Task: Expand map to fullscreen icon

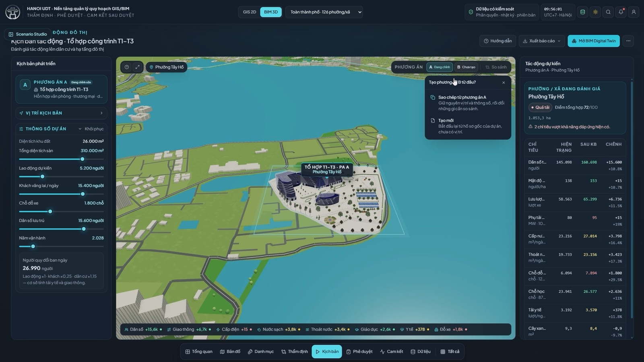Action: [137, 67]
